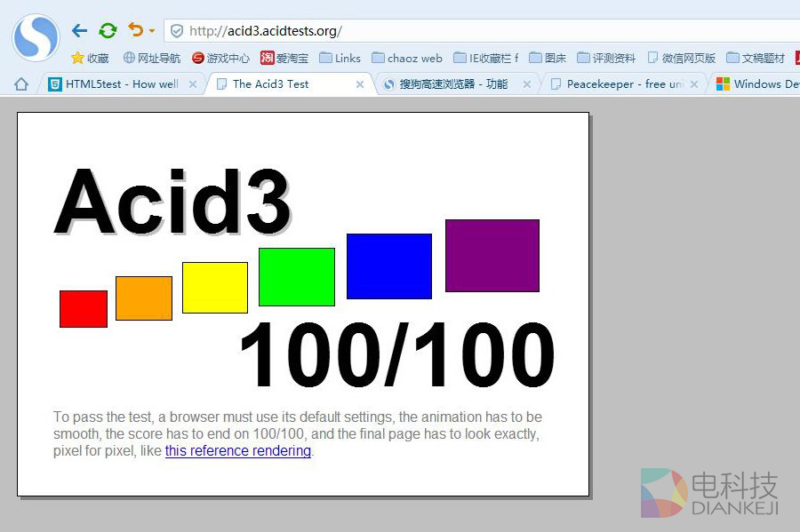Open 爱淘宝 bookmark

click(x=284, y=58)
